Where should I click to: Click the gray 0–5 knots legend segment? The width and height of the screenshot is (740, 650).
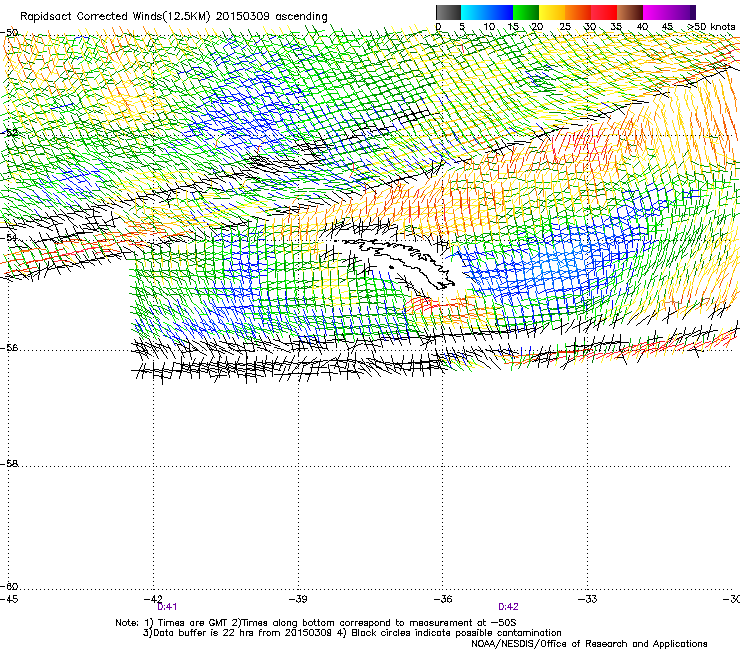448,12
